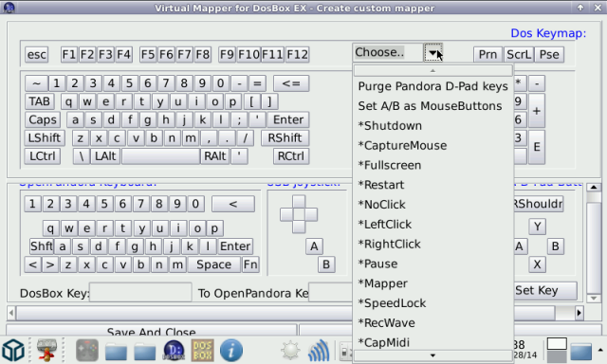Toggle the Choose.. dropdown arrow
The image size is (607, 364).
point(432,52)
